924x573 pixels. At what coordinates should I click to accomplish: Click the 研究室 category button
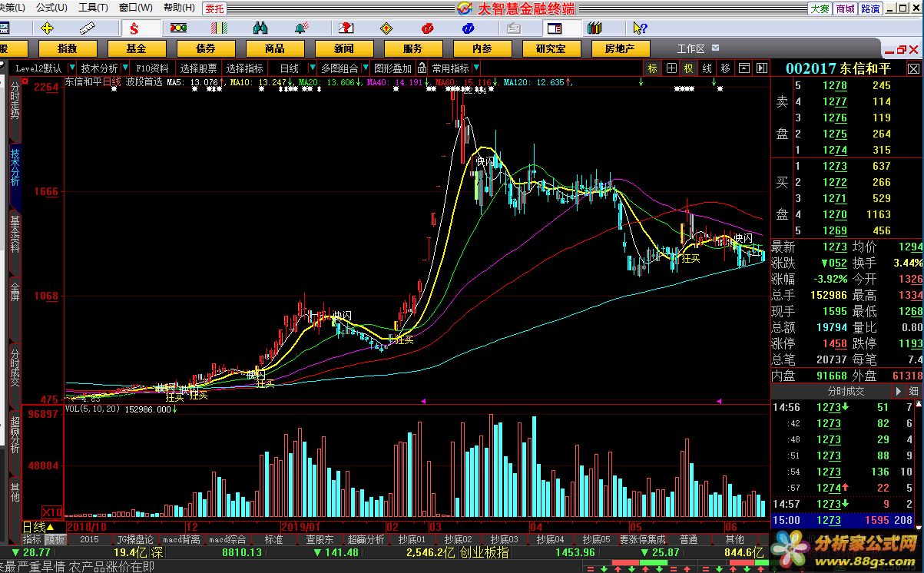pos(551,48)
